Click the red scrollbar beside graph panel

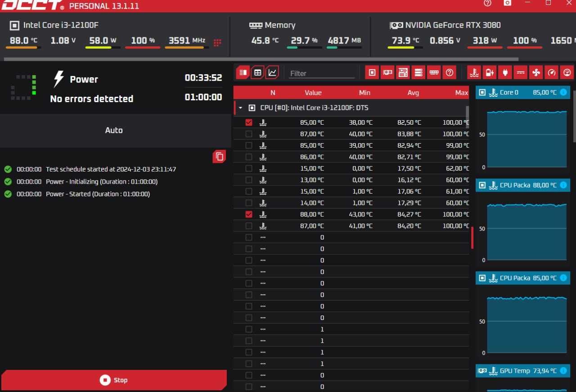coord(472,238)
